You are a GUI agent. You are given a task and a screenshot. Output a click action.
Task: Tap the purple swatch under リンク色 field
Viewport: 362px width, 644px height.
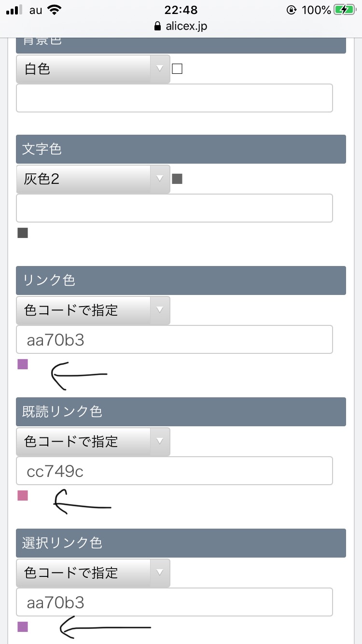tap(23, 364)
